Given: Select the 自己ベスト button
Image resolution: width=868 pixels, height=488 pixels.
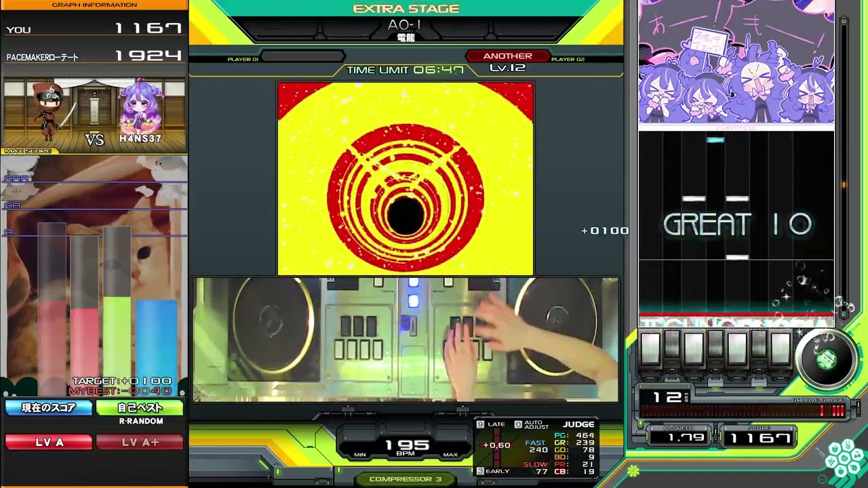Looking at the screenshot, I should (140, 407).
